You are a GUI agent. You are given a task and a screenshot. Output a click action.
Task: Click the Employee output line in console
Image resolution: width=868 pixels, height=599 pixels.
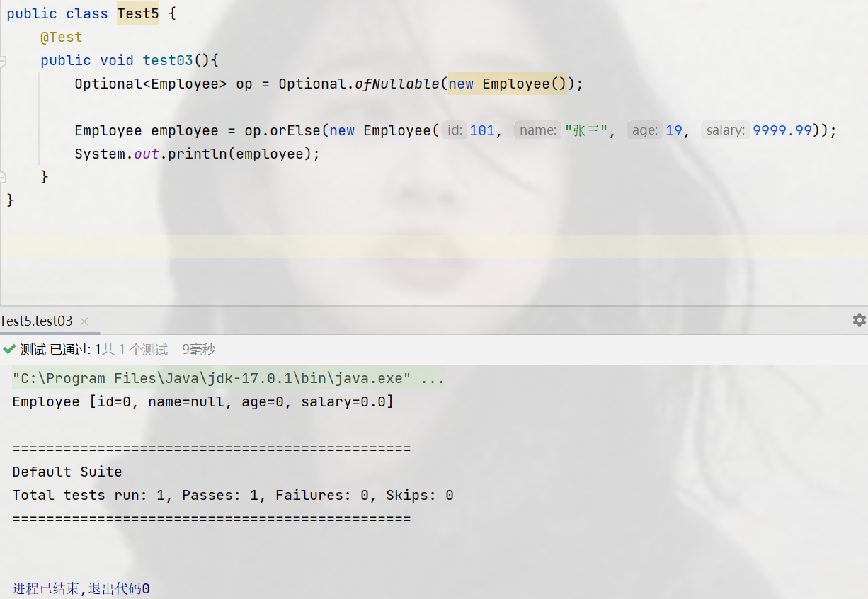(202, 402)
